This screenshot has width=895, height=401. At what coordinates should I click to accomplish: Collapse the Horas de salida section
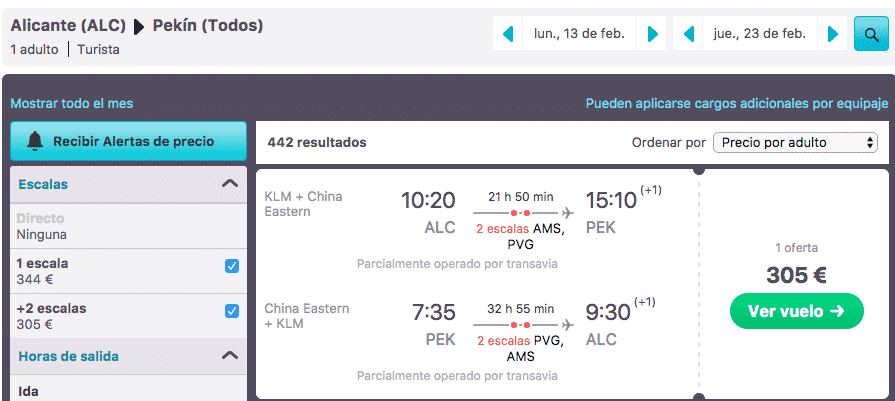click(x=229, y=356)
